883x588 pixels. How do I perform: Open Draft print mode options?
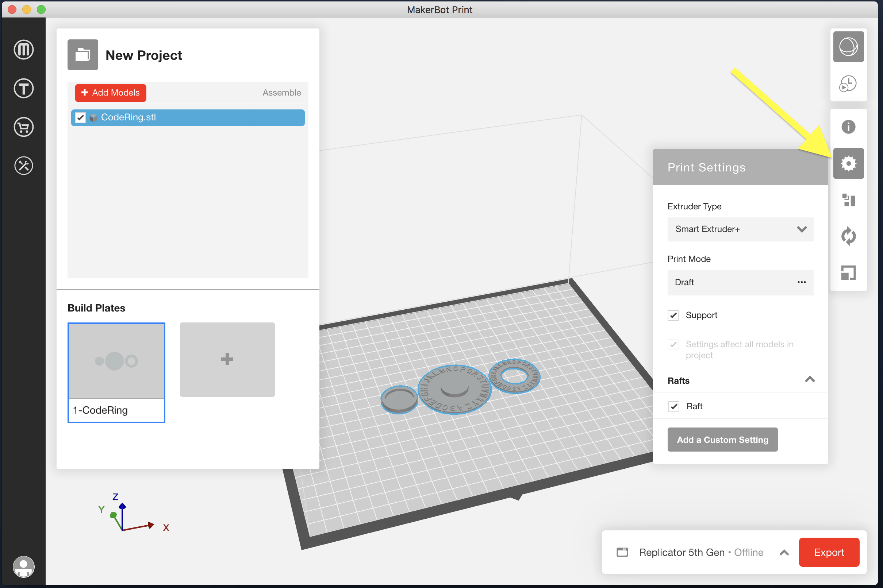point(802,282)
